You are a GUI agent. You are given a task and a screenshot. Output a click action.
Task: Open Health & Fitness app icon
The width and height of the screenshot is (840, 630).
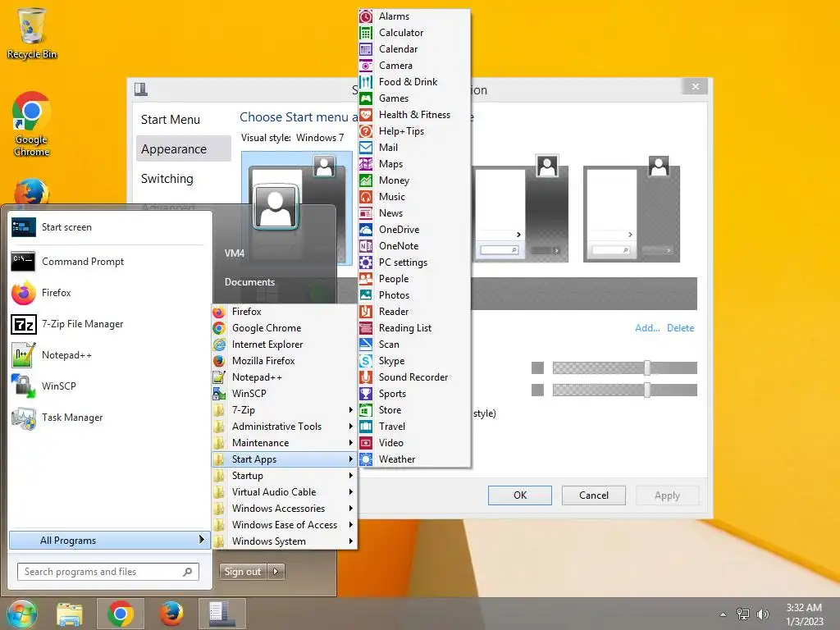coord(365,115)
